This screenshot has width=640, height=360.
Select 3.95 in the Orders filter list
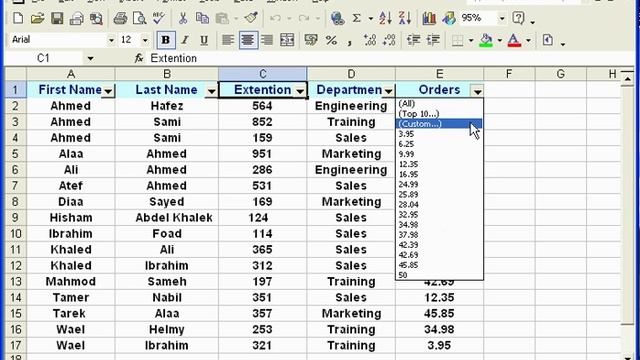439,134
